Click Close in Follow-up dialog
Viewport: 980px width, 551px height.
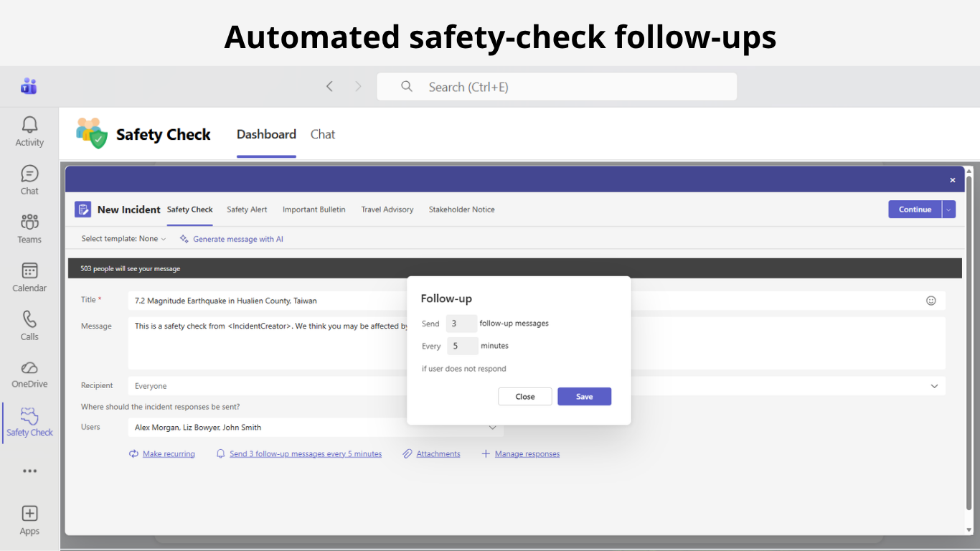[525, 397]
